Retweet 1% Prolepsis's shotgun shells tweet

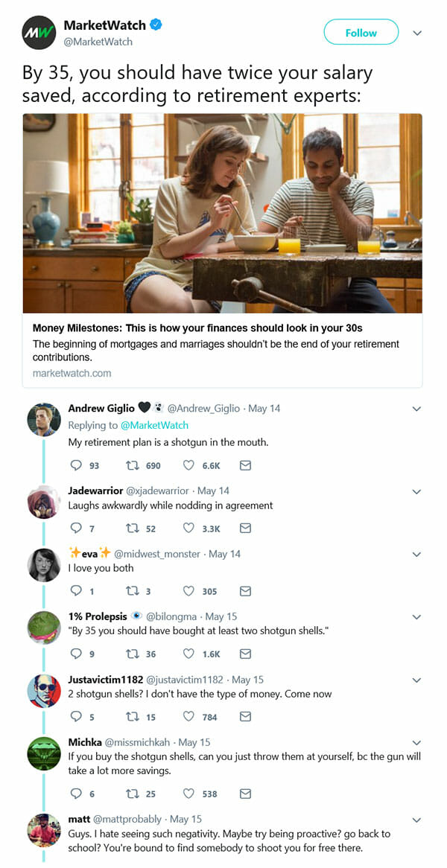tap(133, 654)
